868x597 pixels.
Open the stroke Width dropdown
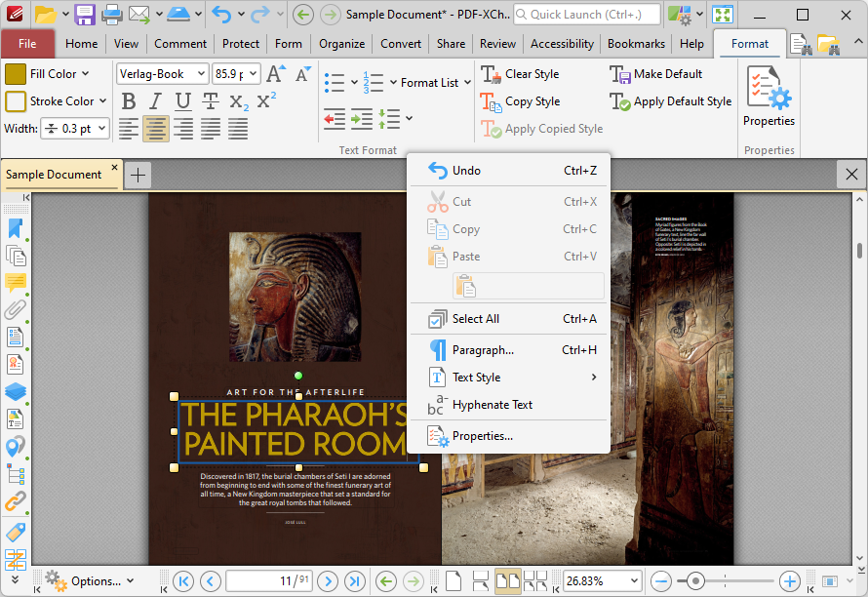[x=101, y=129]
